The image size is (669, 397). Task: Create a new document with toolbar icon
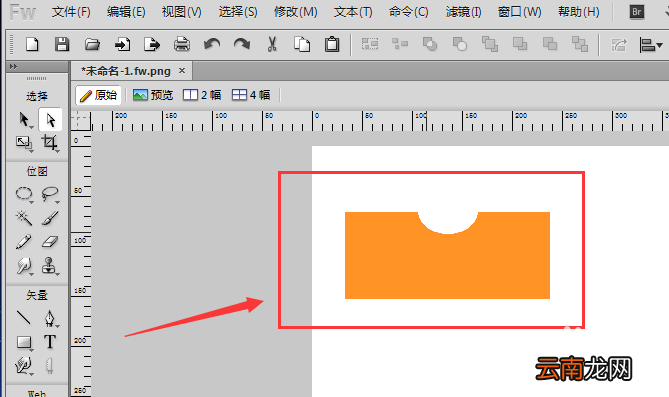32,44
